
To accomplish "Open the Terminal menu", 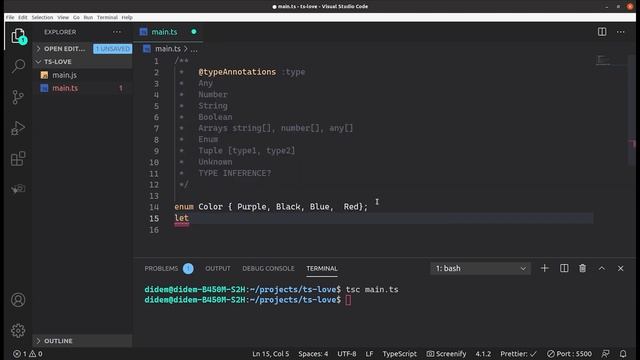I will 107,17.
